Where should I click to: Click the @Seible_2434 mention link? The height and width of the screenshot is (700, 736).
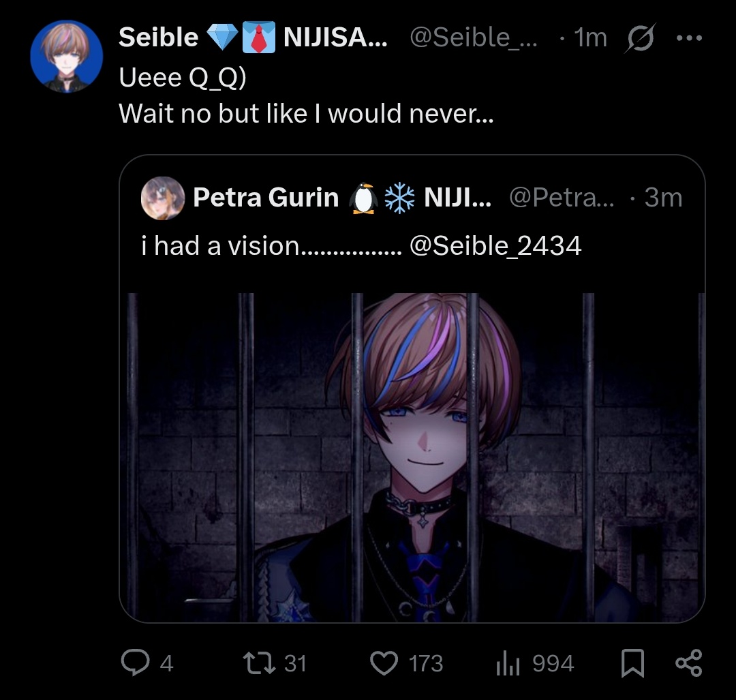pos(495,245)
